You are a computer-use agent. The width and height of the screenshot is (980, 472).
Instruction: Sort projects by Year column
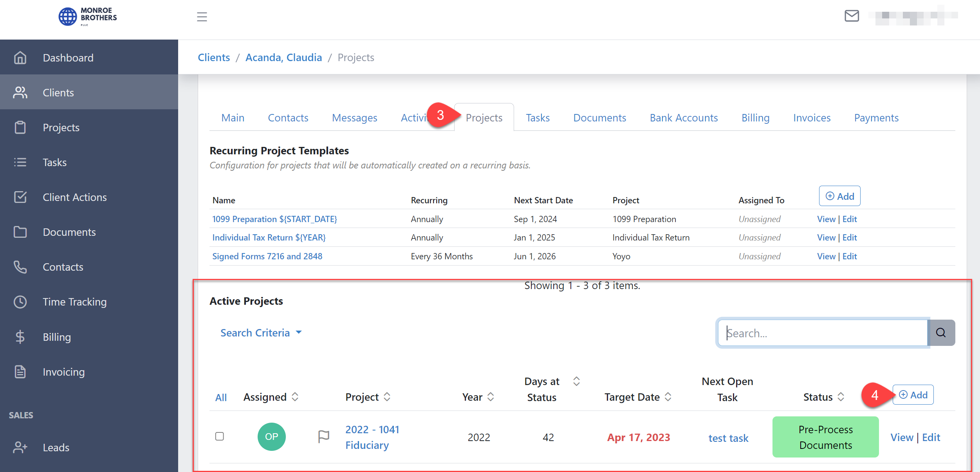pyautogui.click(x=491, y=397)
